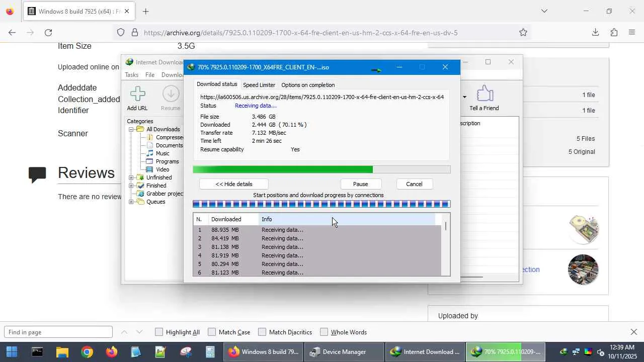Collapse the All Downloads tree node
The height and width of the screenshot is (362, 644).
131,129
